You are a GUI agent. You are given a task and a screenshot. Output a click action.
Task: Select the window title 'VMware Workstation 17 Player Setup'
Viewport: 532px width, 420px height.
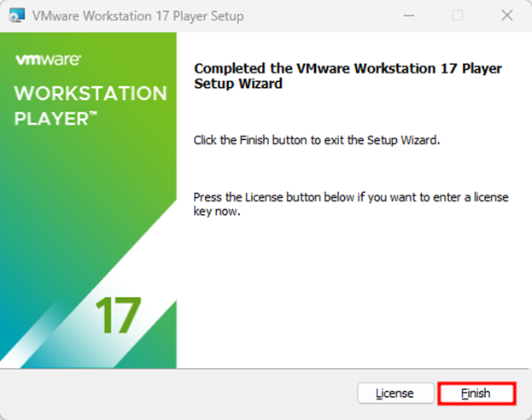tap(138, 16)
